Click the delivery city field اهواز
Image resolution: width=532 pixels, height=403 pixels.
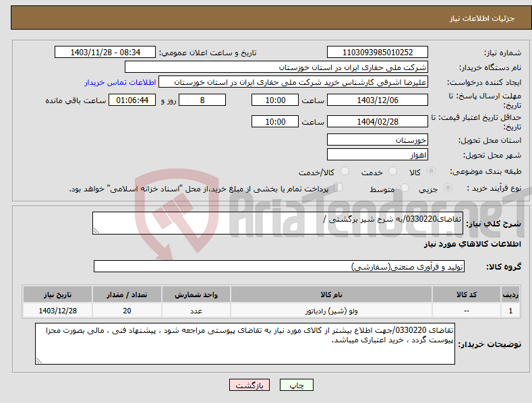pyautogui.click(x=378, y=155)
